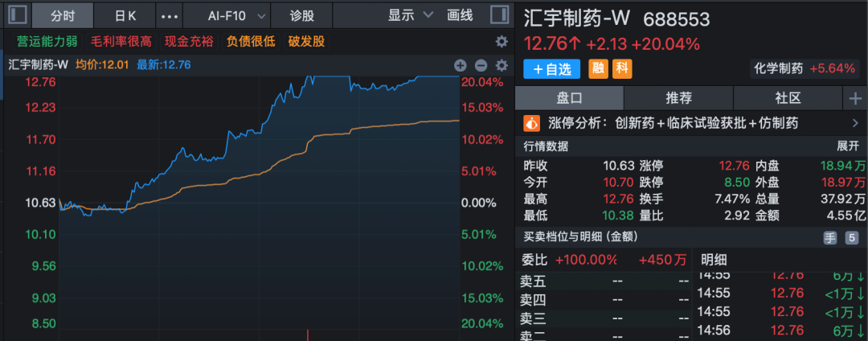Screen dimensions: 868x341
Task: Click the 破发股 tag
Action: click(306, 42)
